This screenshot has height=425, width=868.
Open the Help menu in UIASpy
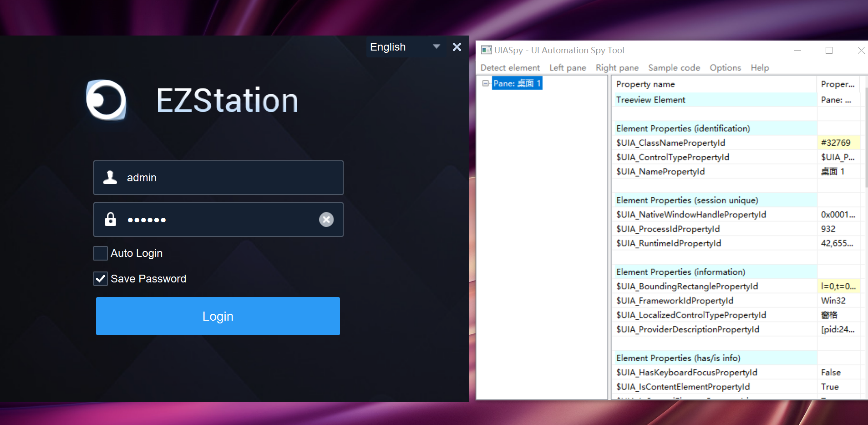tap(760, 67)
